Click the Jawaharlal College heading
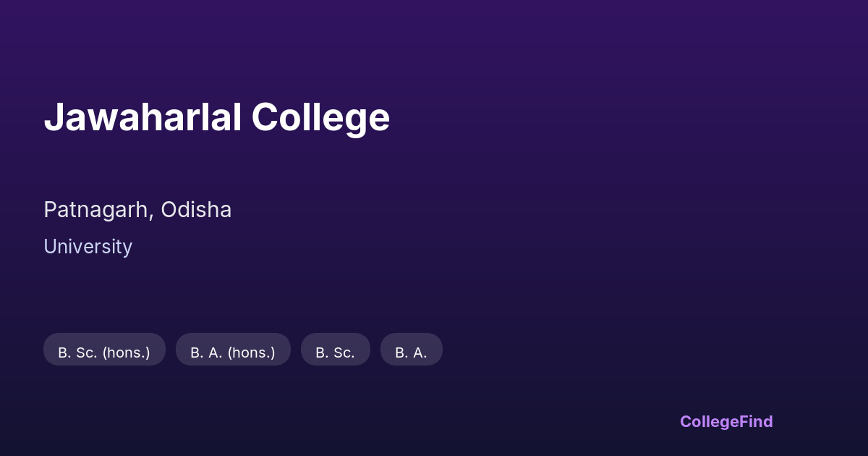 216,117
